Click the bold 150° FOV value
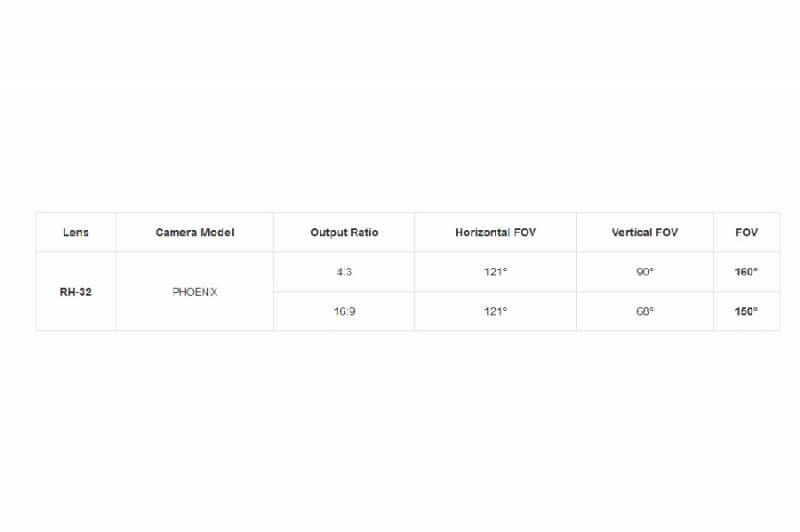 (x=746, y=311)
